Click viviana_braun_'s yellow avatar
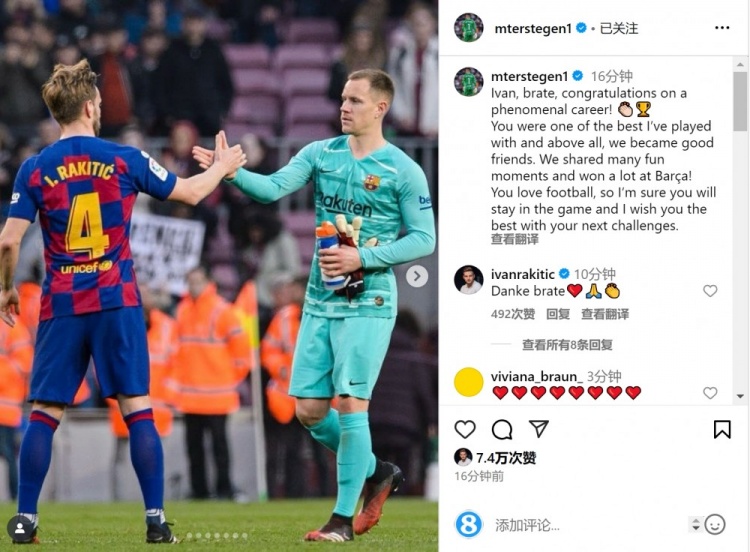This screenshot has height=552, width=750. [468, 382]
